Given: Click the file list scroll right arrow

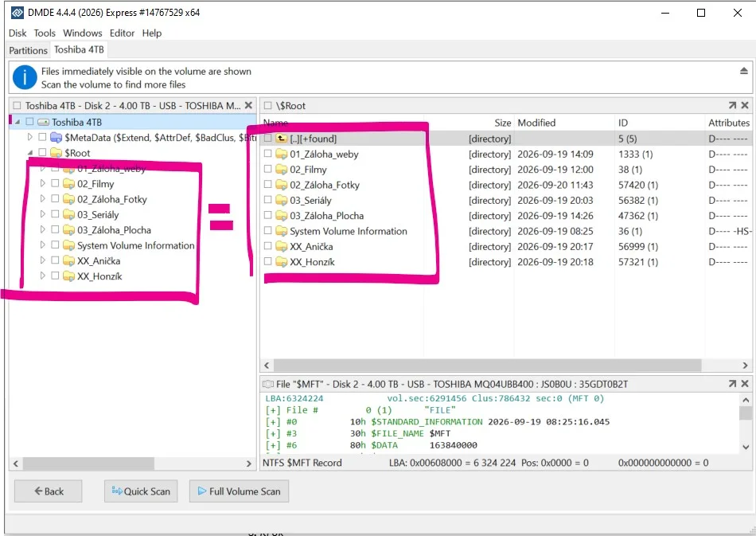Looking at the screenshot, I should (x=745, y=366).
